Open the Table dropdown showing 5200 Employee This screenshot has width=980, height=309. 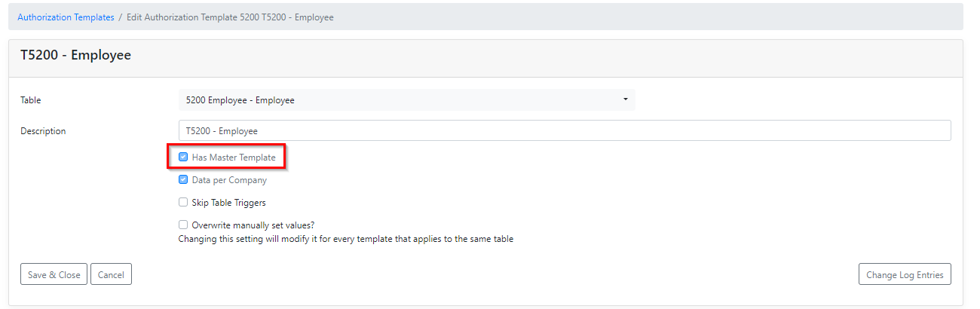407,99
